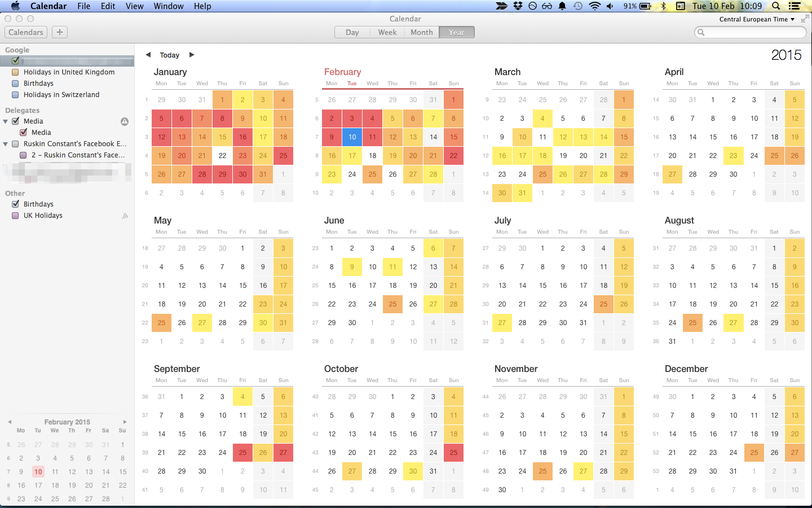Click the Dropbox menu bar icon
Screen dimensions: 812x508
518,6
